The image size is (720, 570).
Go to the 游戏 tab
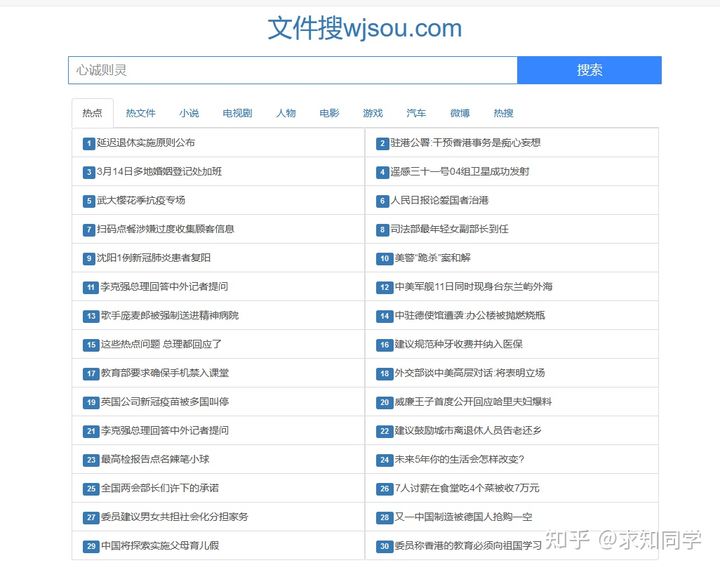[372, 113]
